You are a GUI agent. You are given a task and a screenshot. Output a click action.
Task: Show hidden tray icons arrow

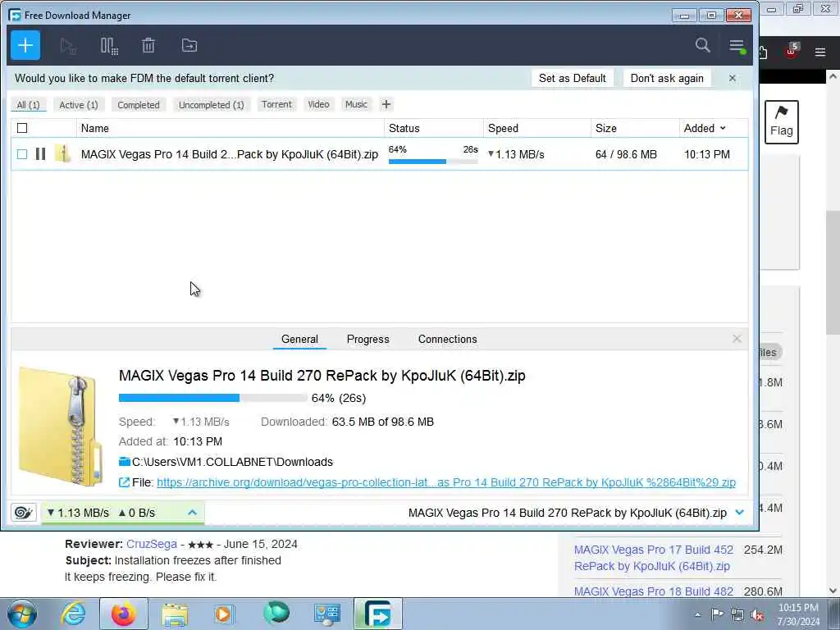pyautogui.click(x=697, y=614)
